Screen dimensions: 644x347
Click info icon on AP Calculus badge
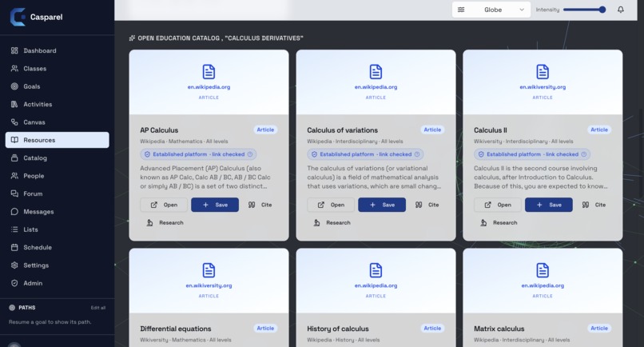point(250,154)
